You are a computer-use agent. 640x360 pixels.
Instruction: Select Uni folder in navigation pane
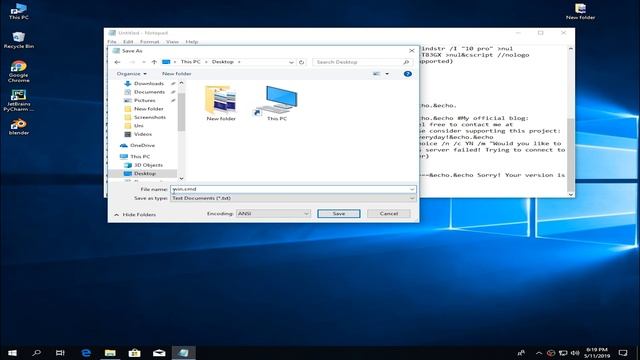tap(139, 126)
